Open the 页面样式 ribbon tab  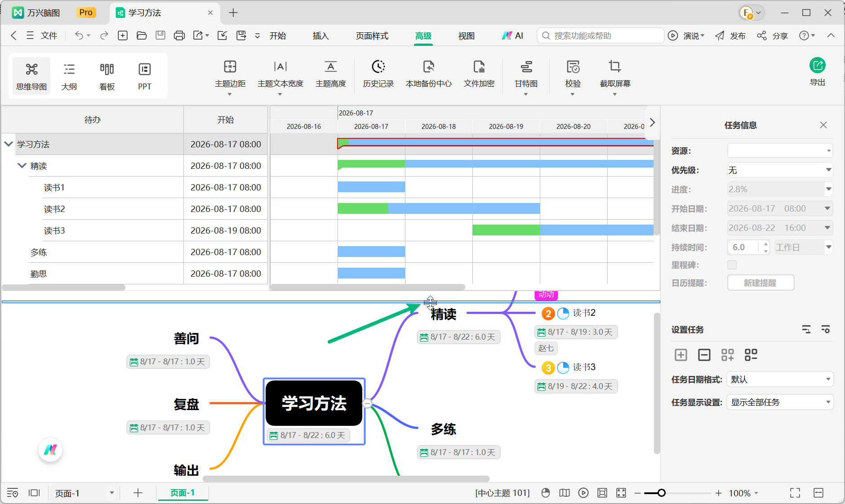tap(372, 36)
